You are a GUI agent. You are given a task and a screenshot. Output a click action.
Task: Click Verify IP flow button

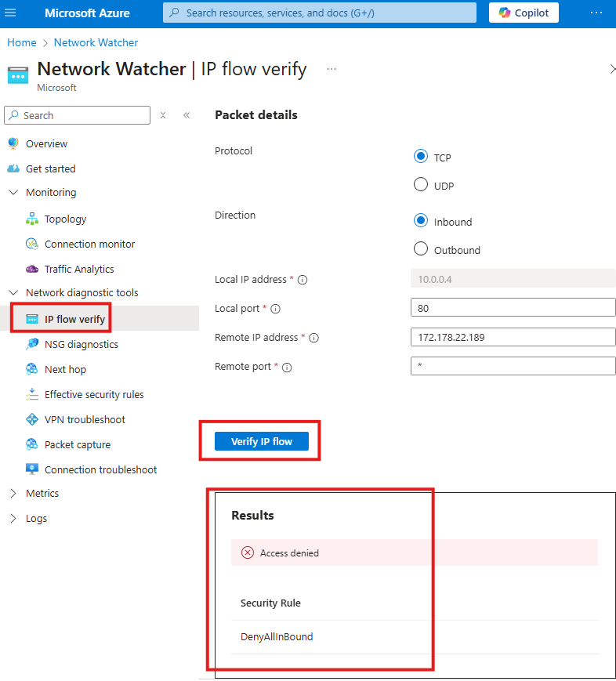pos(262,441)
